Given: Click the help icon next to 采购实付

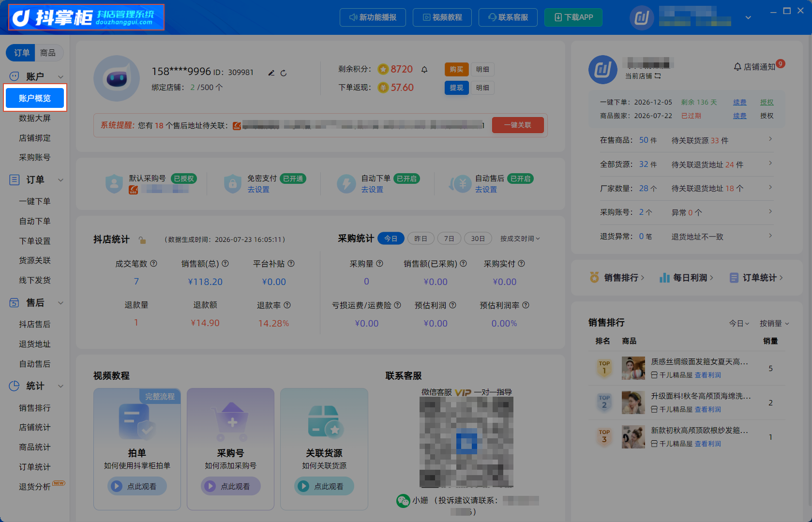Looking at the screenshot, I should pyautogui.click(x=522, y=264).
